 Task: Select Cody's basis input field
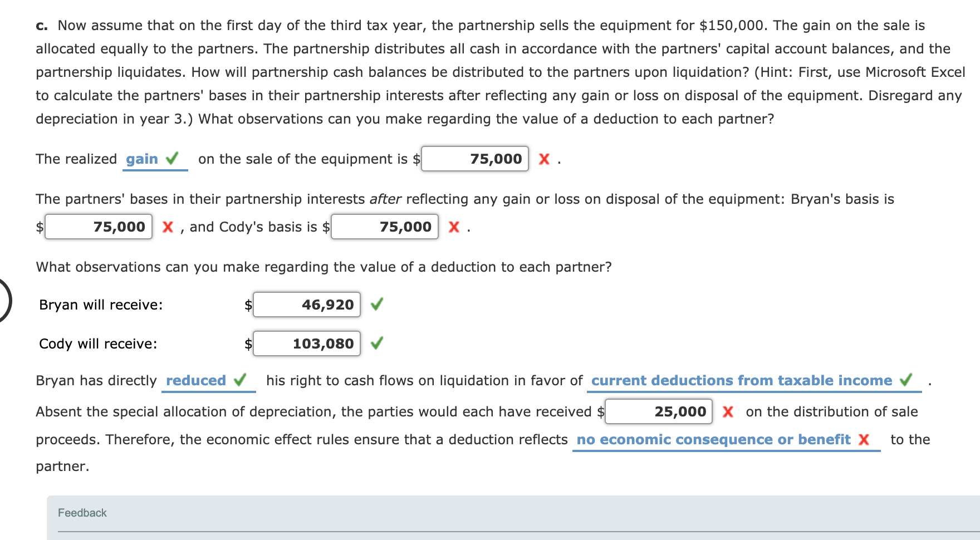coord(385,227)
